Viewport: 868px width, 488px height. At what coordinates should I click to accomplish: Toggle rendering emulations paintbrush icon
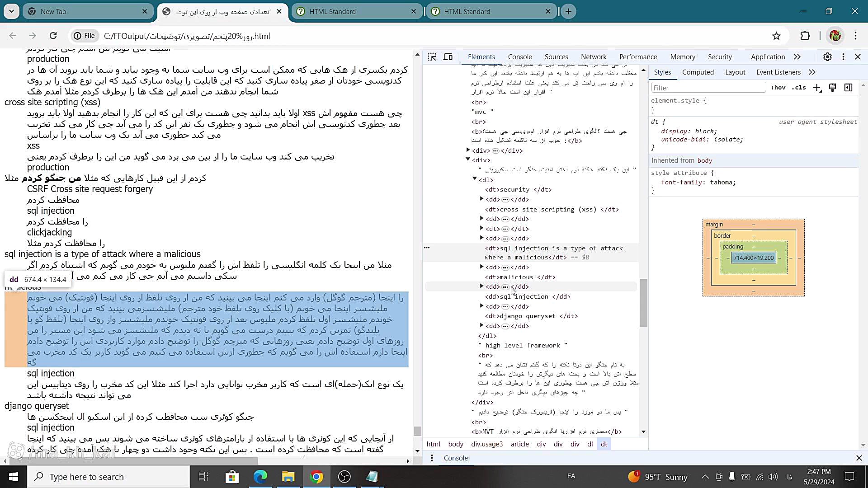point(832,88)
